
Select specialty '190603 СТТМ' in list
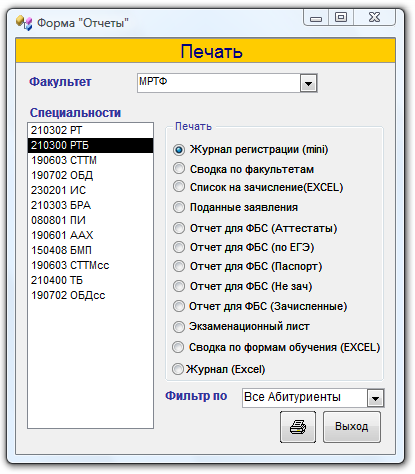point(90,160)
